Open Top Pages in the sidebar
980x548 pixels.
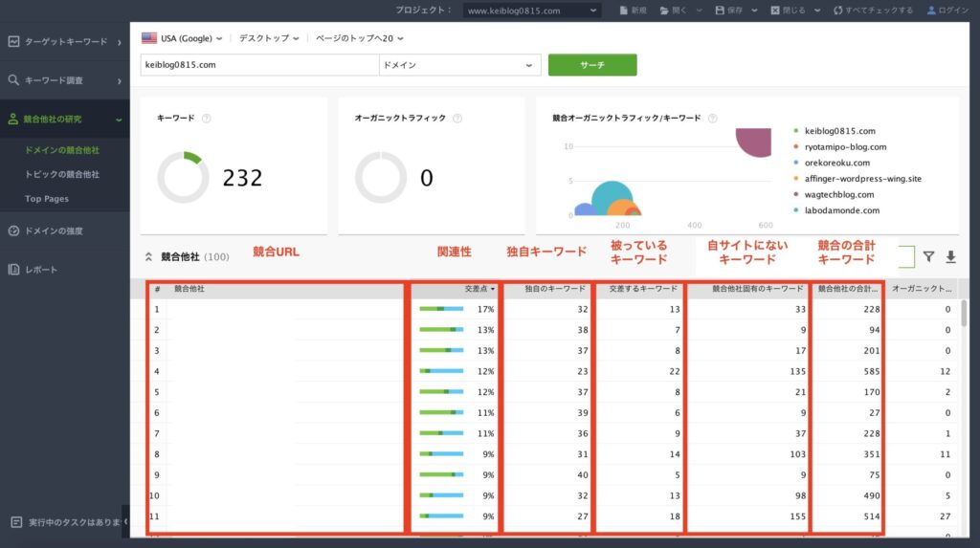pyautogui.click(x=47, y=199)
